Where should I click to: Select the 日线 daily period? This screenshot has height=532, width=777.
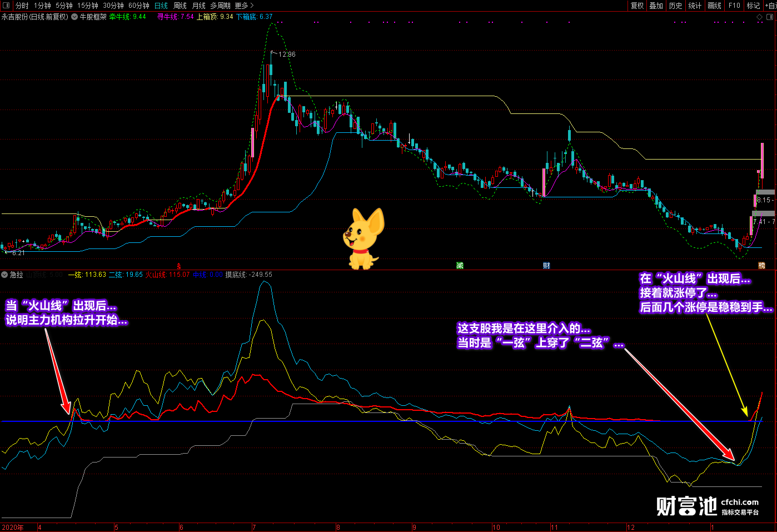tap(161, 6)
